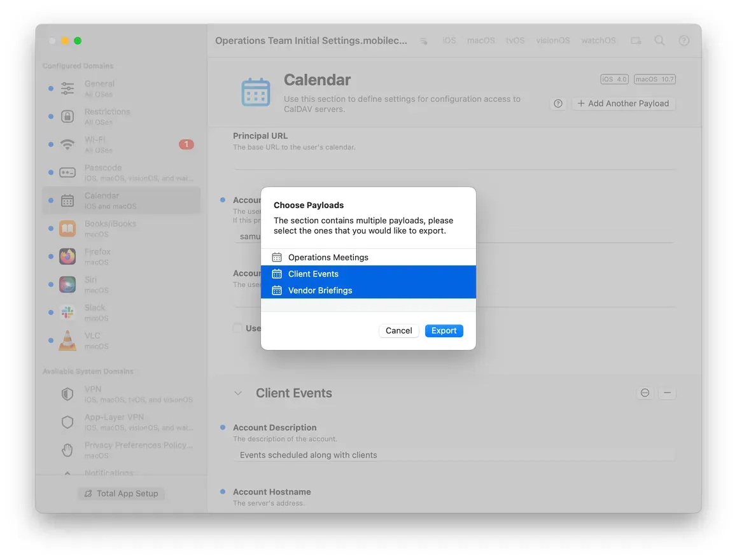Image resolution: width=737 pixels, height=560 pixels.
Task: Select the Wi-Fi domain icon in sidebar
Action: (x=67, y=144)
